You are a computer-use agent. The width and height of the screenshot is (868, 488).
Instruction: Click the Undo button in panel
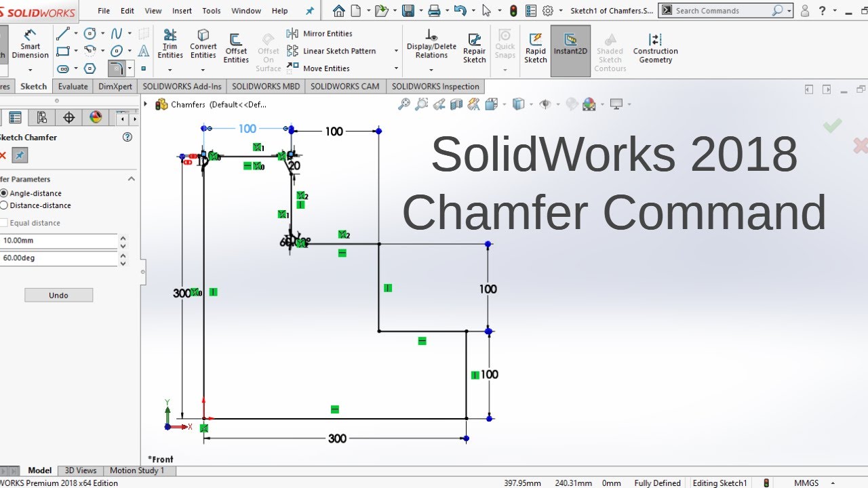(x=58, y=295)
